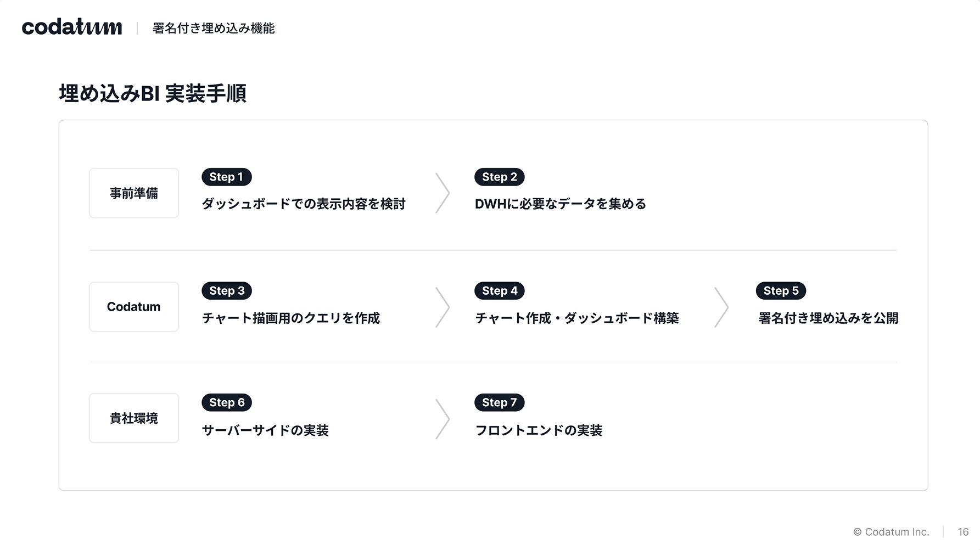Select the Step 3 badge

pyautogui.click(x=227, y=291)
